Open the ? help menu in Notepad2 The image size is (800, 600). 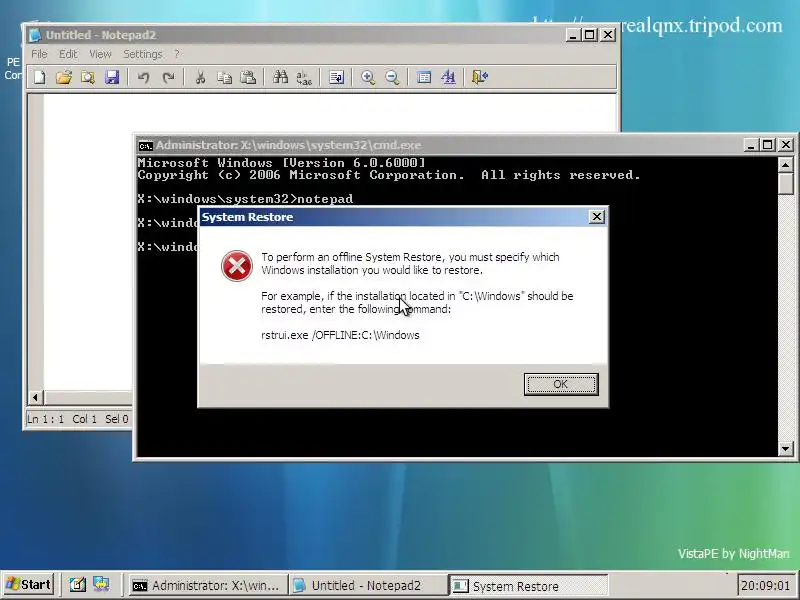click(x=177, y=54)
